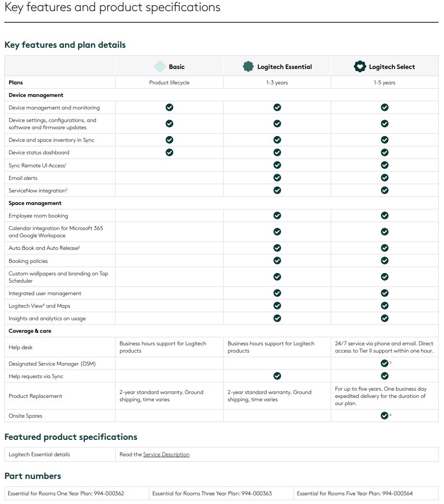The height and width of the screenshot is (504, 444).
Task: Click Essential checkmark for Employee room booking
Action: point(277,216)
